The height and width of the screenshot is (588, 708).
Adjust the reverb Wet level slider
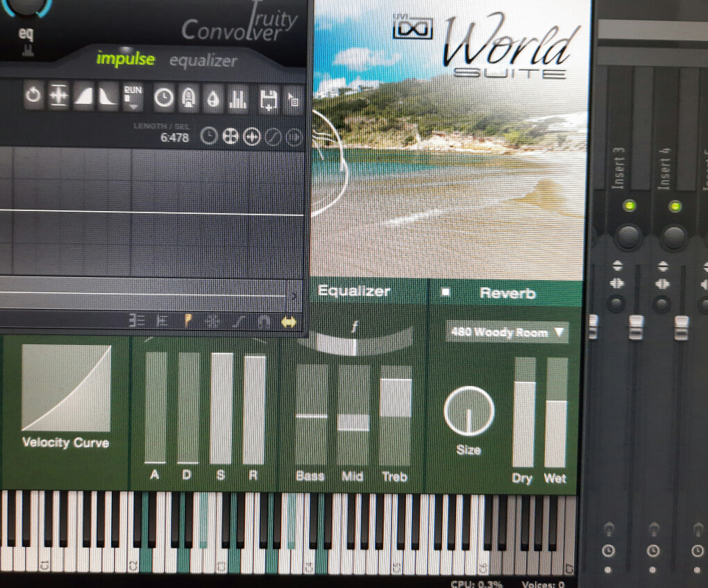556,412
